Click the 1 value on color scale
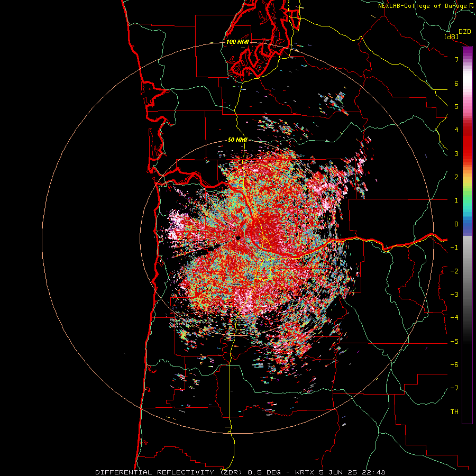 [456, 200]
